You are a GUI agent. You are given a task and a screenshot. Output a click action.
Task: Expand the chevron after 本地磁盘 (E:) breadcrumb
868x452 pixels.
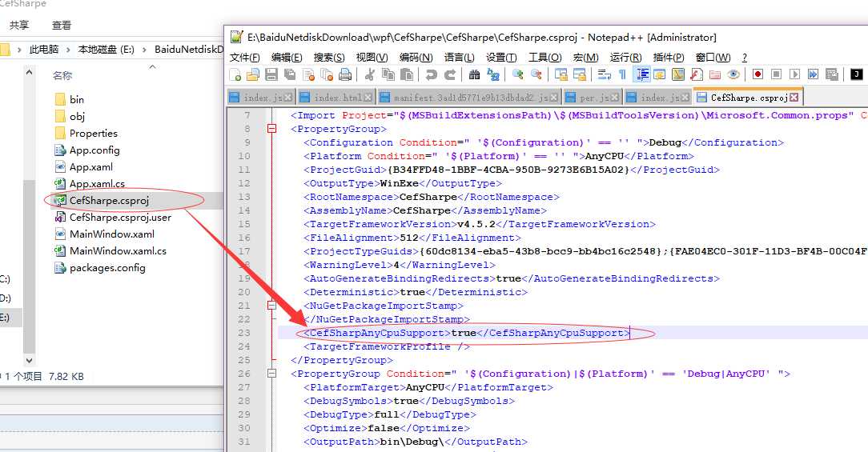[144, 50]
